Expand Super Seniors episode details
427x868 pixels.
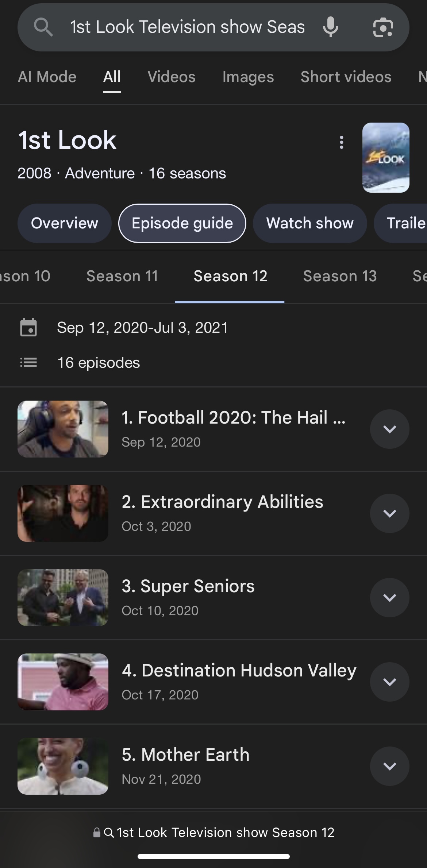(x=389, y=598)
